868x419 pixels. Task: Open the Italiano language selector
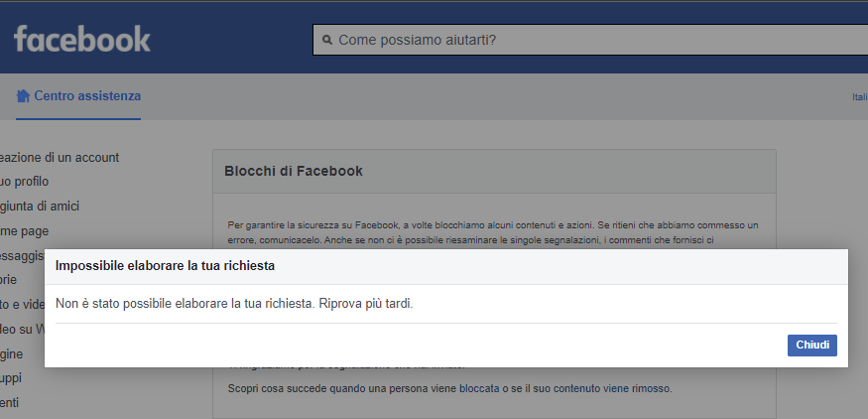(x=859, y=97)
